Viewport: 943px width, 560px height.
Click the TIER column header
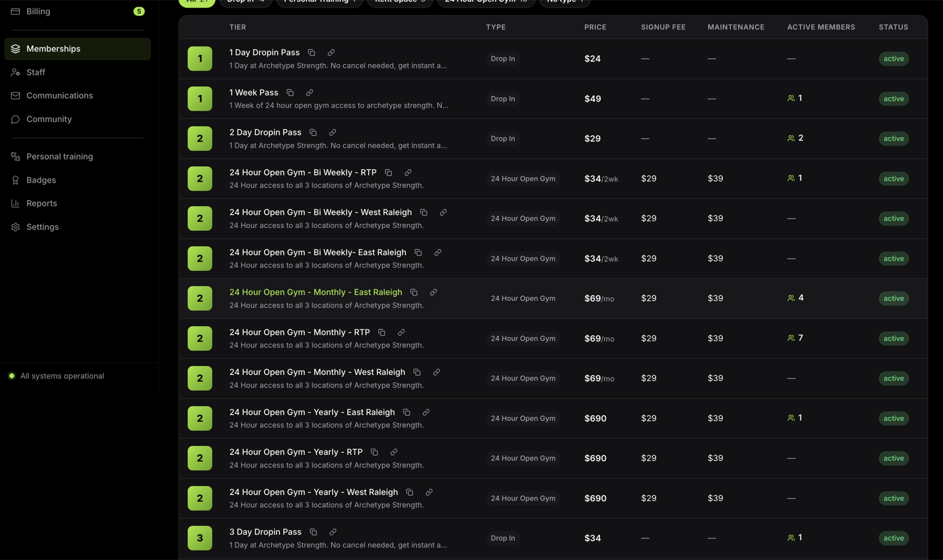tap(238, 27)
